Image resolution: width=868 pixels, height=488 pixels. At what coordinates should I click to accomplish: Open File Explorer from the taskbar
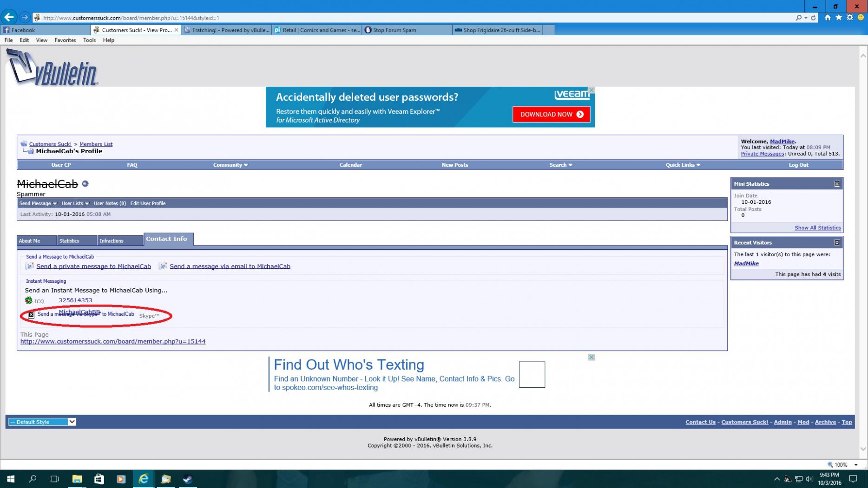(x=77, y=479)
